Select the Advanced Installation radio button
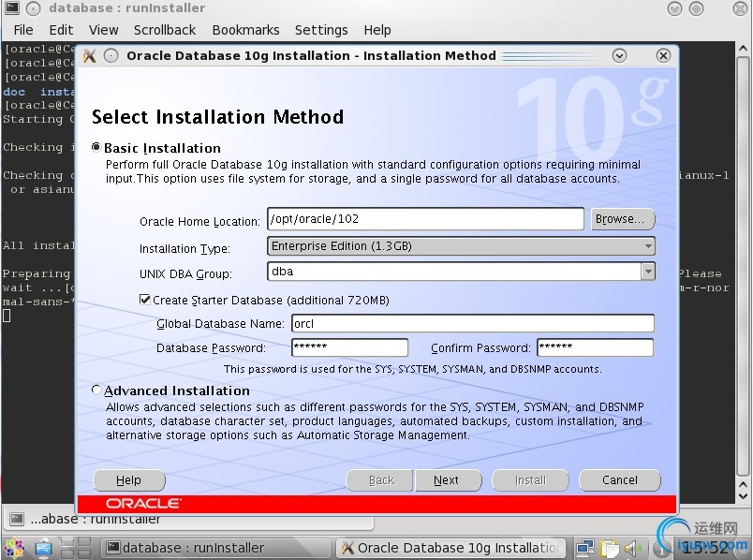Screen dimensions: 753x560 click(x=96, y=390)
